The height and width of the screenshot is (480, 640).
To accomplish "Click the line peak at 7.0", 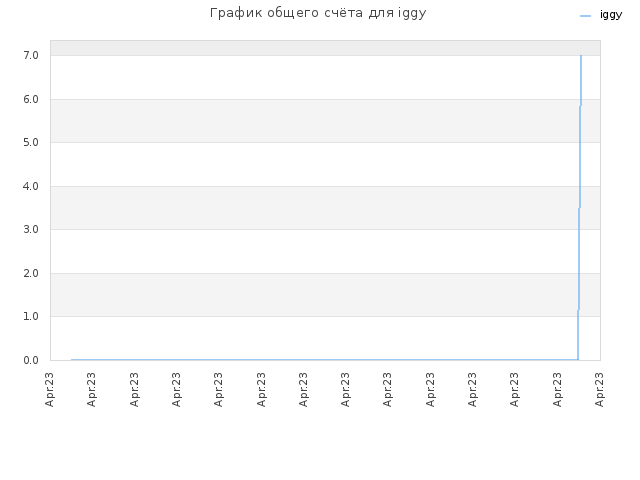I will tap(581, 56).
